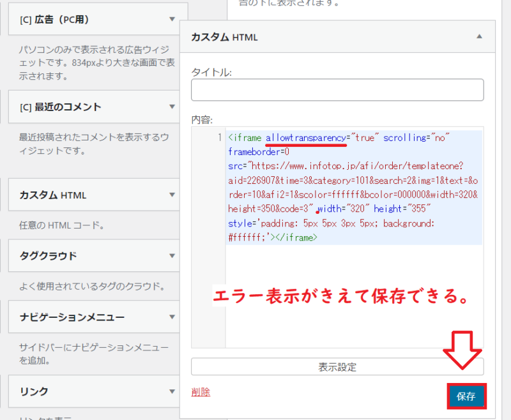Expand the タグクラウド widget arrow
Screen dimensions: 511x420
click(172, 256)
